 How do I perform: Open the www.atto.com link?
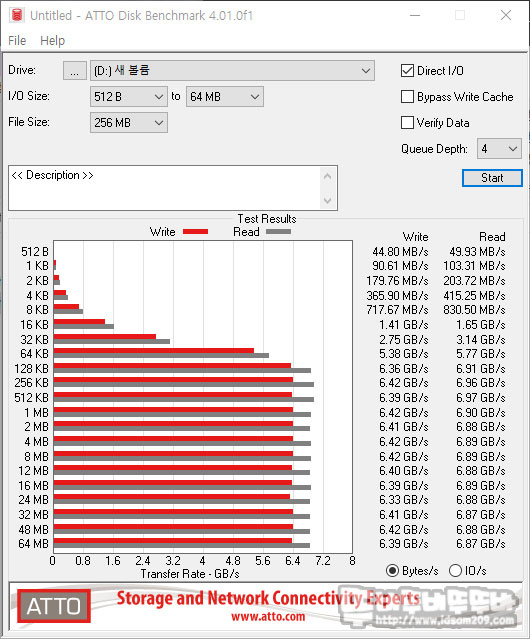click(x=268, y=617)
